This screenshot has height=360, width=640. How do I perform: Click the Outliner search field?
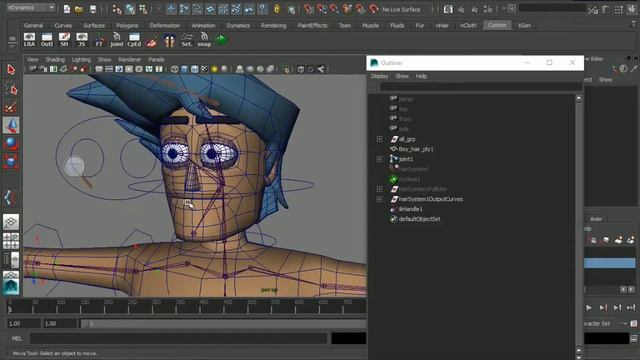[480, 87]
